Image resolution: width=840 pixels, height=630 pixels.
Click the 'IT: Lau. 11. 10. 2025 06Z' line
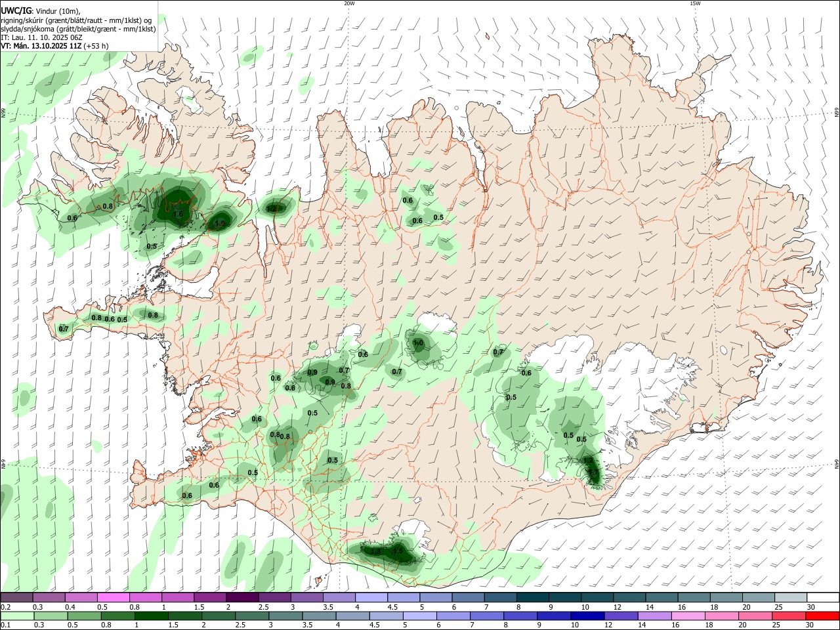pos(41,37)
